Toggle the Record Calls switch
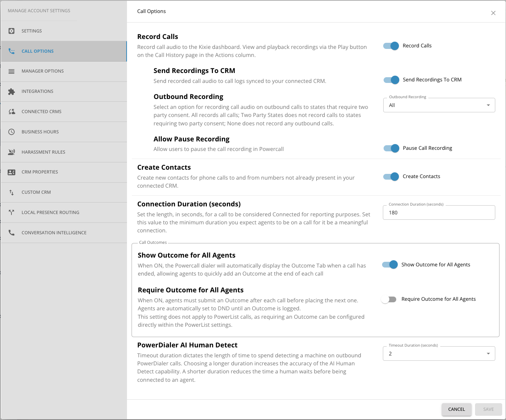This screenshot has height=420, width=506. pos(391,46)
